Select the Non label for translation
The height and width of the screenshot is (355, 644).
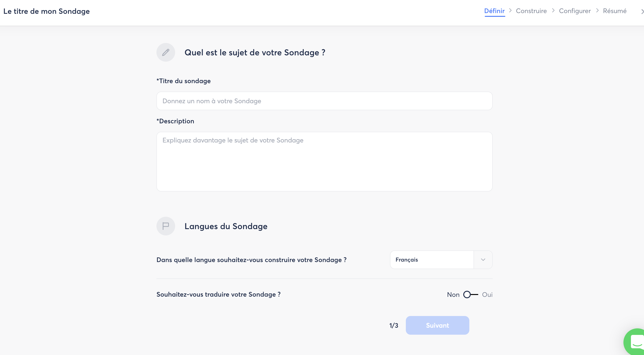(x=453, y=295)
